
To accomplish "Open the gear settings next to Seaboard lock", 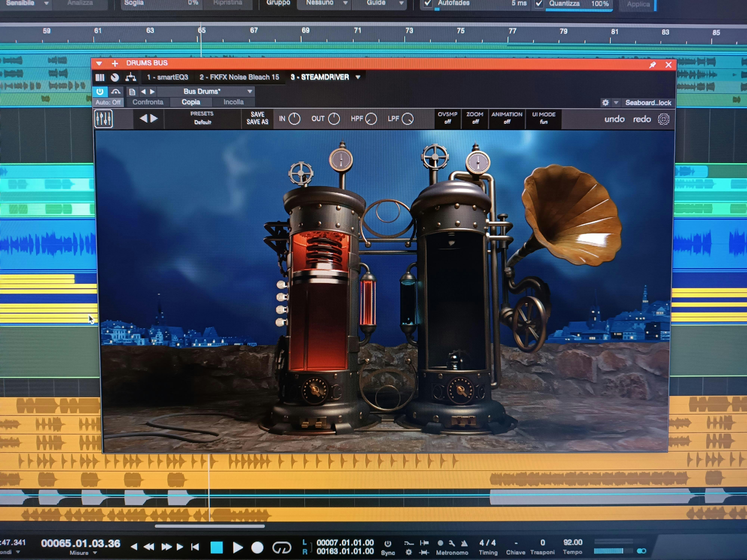I will pyautogui.click(x=605, y=103).
